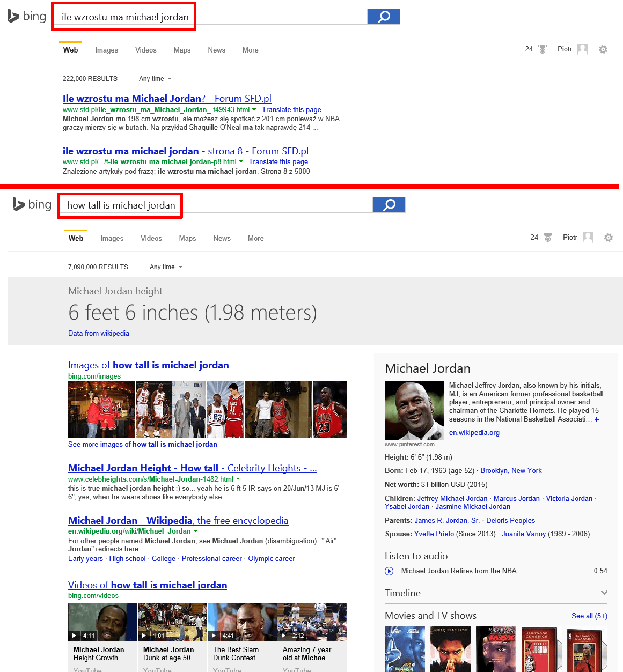623x672 pixels.
Task: Expand Michael Jordan's description with the plus icon
Action: (597, 419)
